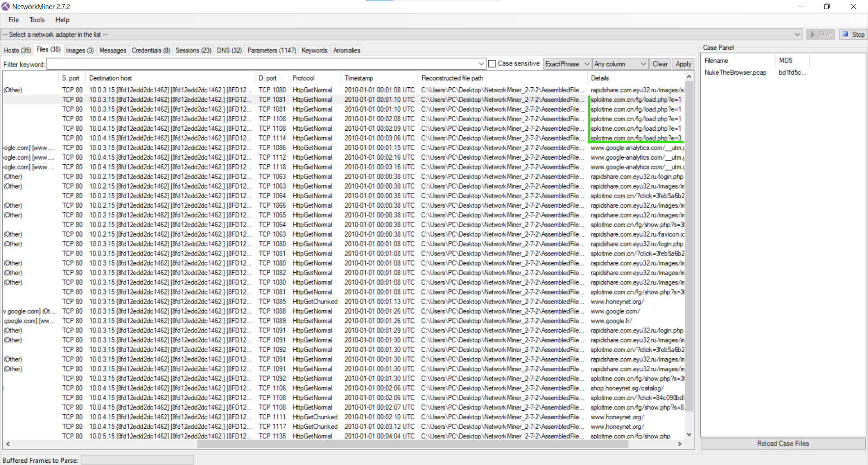Select the www.google.fr/ details row

pos(343,321)
